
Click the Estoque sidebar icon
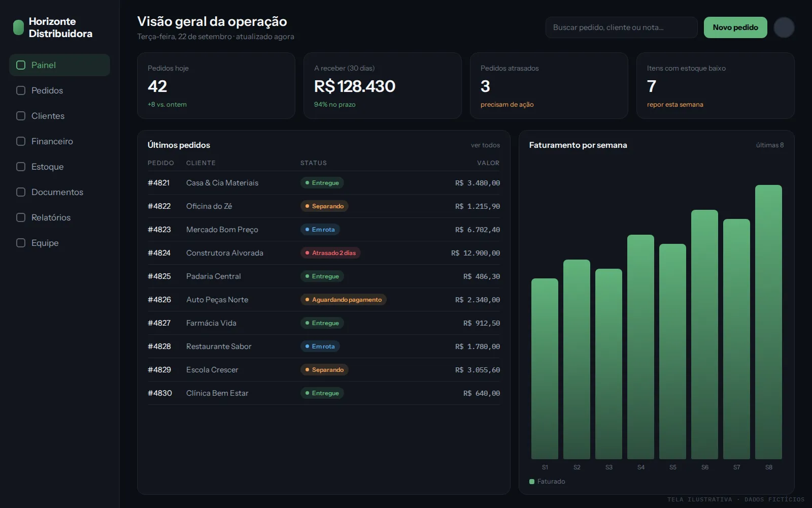tap(21, 167)
